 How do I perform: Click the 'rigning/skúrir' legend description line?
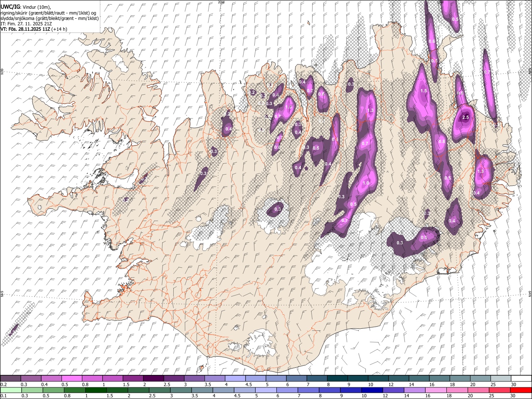coord(48,13)
